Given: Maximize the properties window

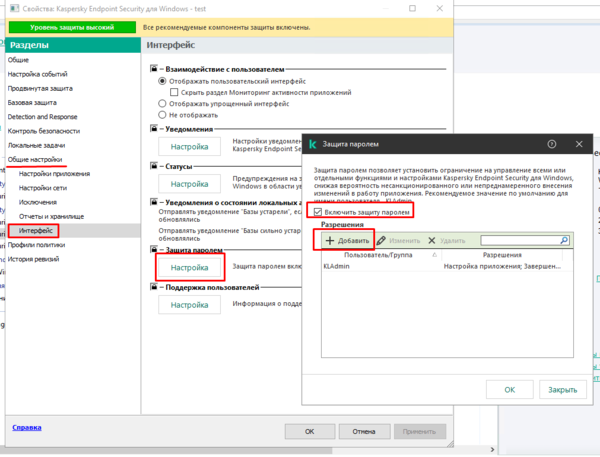Looking at the screenshot, I should (x=412, y=8).
